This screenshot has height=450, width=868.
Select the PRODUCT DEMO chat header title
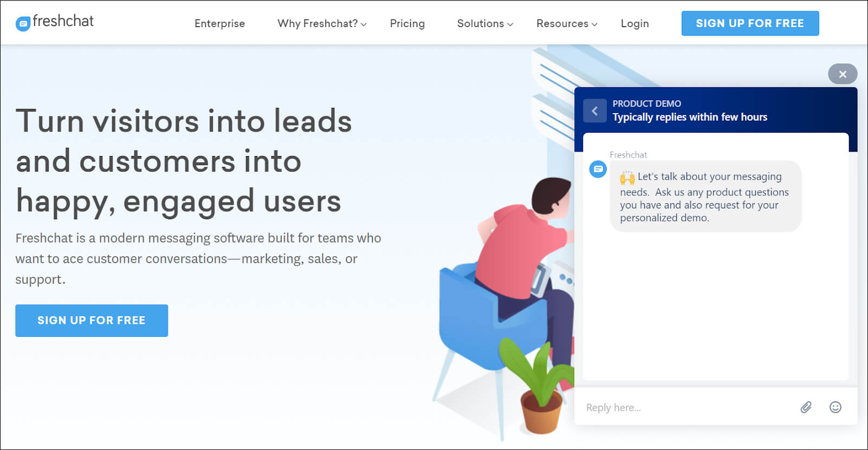(646, 103)
